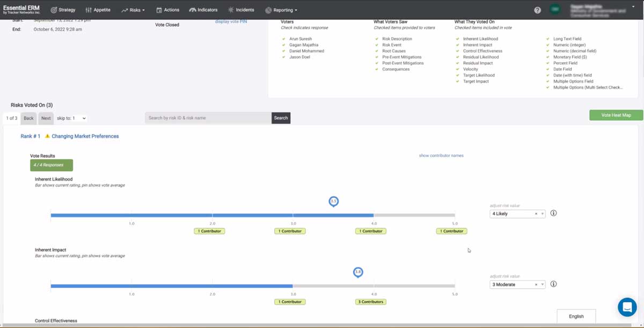Click the Vote Heat Map button
This screenshot has height=328, width=644.
tap(616, 115)
